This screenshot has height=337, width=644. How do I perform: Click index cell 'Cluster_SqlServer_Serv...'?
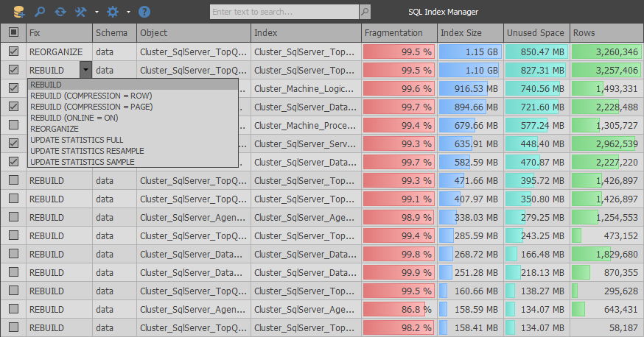[305, 144]
